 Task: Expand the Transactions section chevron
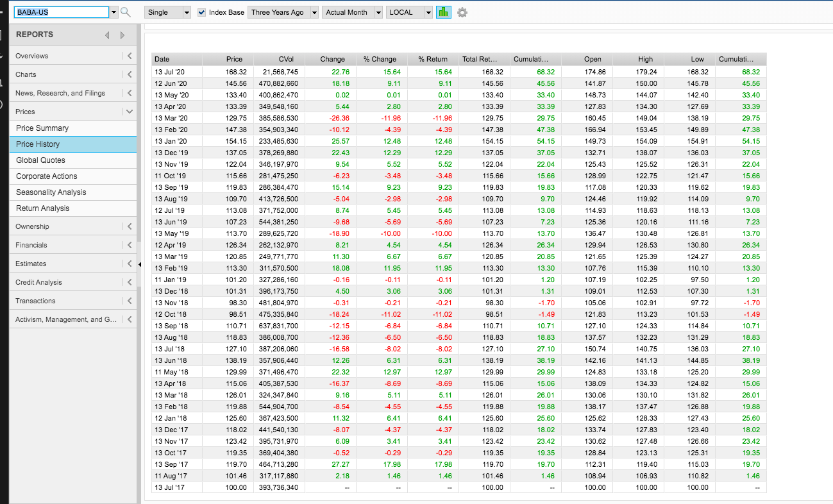click(x=130, y=301)
